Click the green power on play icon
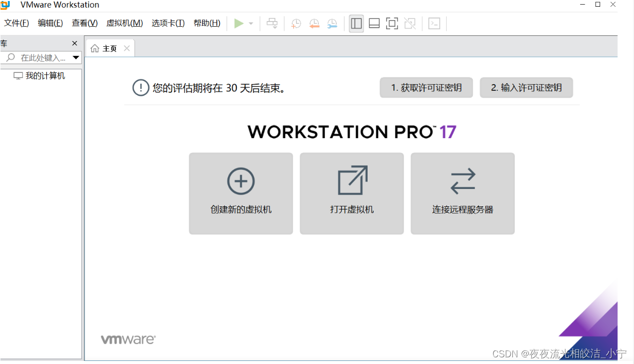Image resolution: width=634 pixels, height=364 pixels. tap(239, 23)
